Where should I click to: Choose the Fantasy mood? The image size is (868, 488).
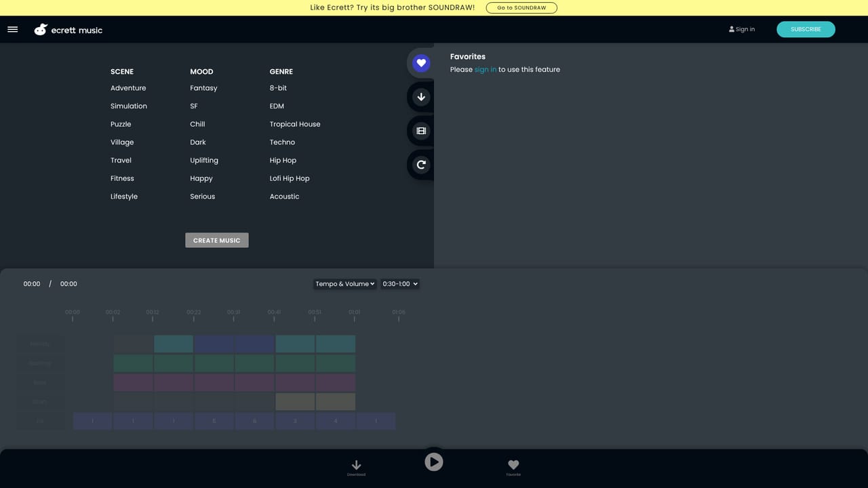click(203, 88)
